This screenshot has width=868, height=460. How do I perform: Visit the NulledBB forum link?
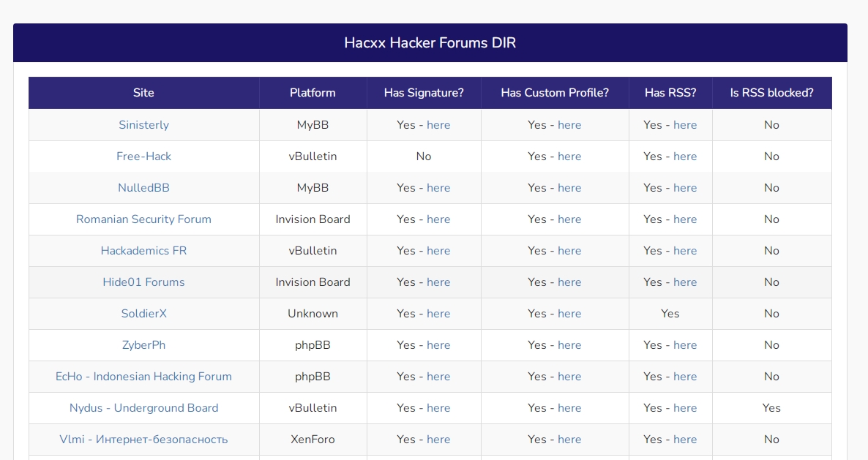[143, 188]
